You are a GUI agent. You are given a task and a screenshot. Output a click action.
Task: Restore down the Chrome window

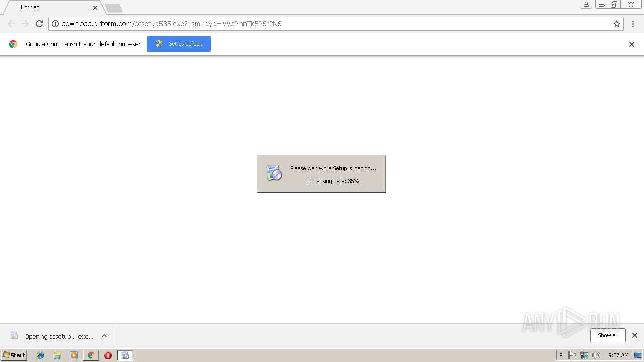click(614, 5)
